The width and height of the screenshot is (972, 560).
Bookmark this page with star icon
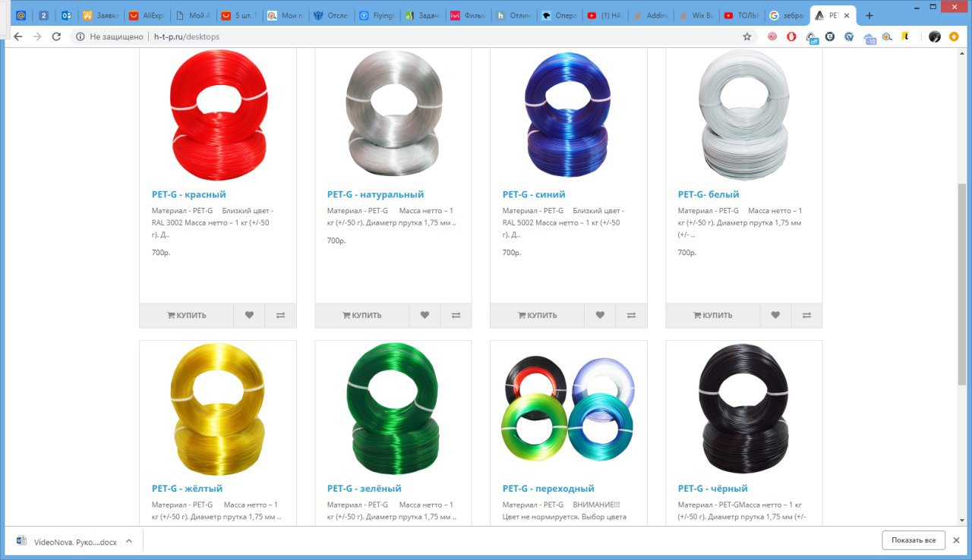(747, 36)
